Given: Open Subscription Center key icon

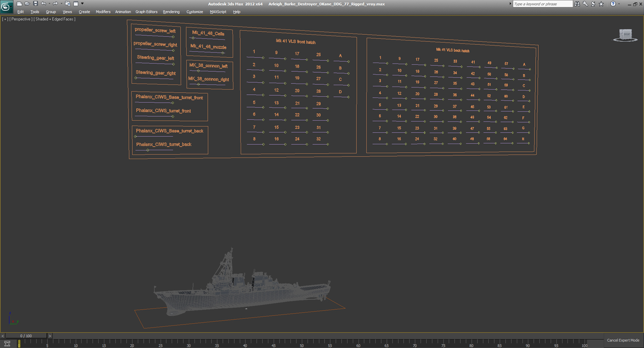Looking at the screenshot, I should tap(585, 4).
